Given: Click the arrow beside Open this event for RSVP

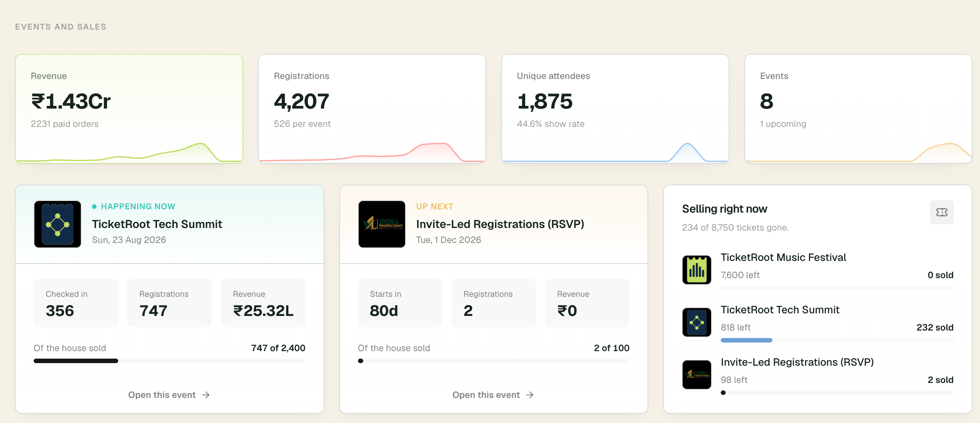Looking at the screenshot, I should tap(530, 395).
